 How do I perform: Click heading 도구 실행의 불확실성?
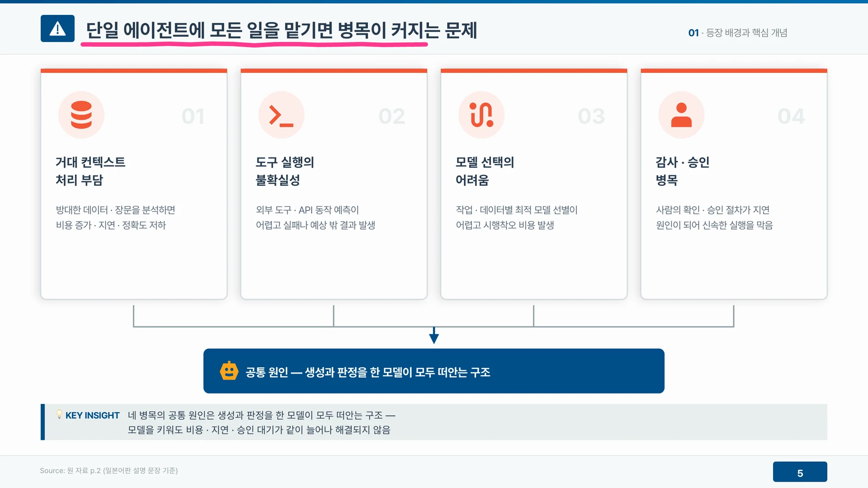coord(285,171)
